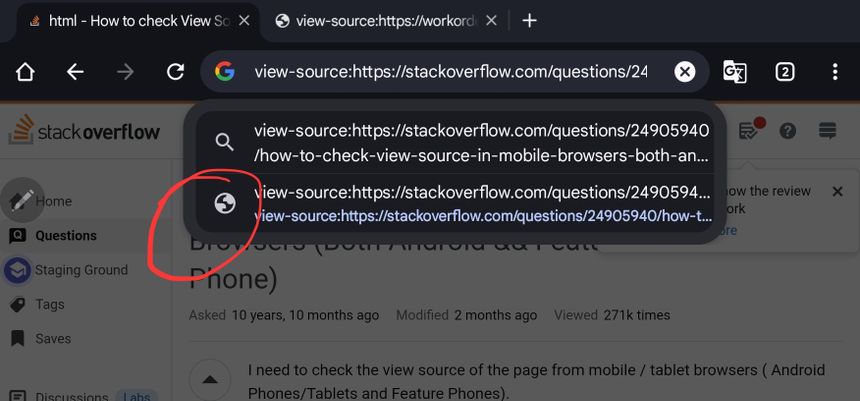
Task: Close the 'html - How to check' tab
Action: pos(244,21)
